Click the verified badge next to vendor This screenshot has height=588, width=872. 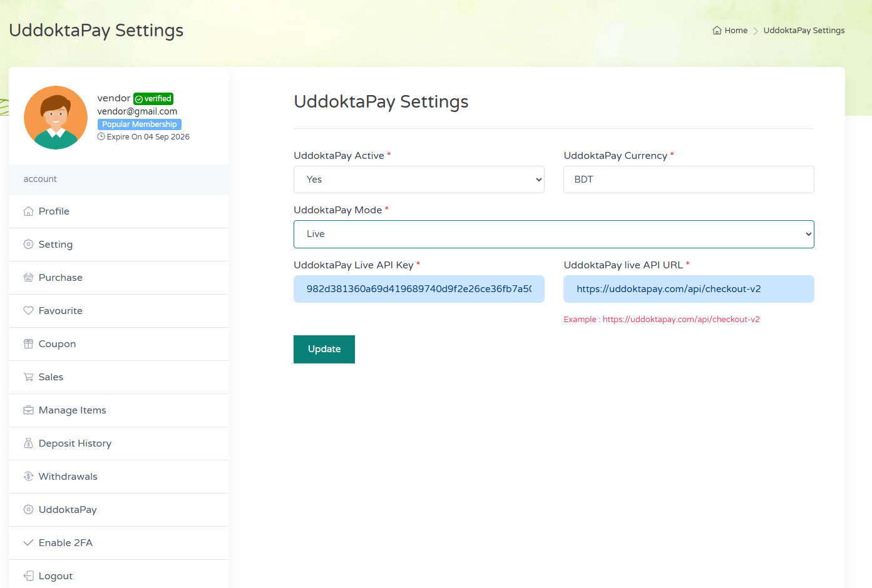tap(153, 98)
